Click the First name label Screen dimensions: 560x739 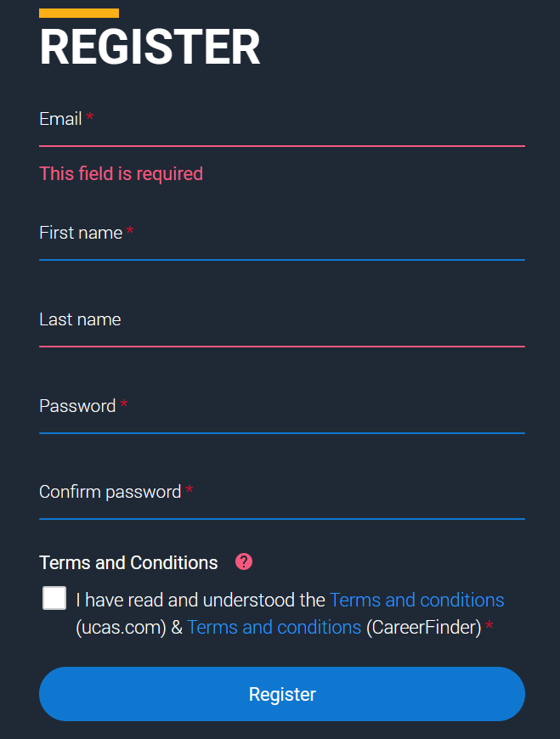click(81, 233)
